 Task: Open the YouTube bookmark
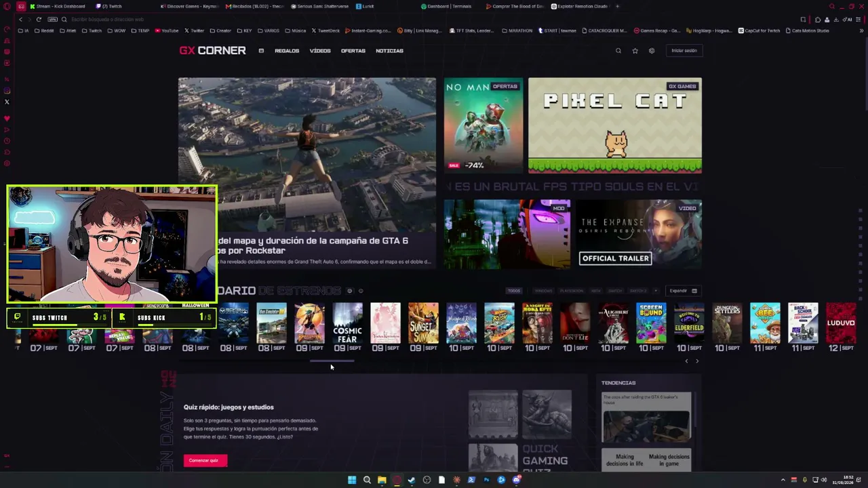click(167, 30)
